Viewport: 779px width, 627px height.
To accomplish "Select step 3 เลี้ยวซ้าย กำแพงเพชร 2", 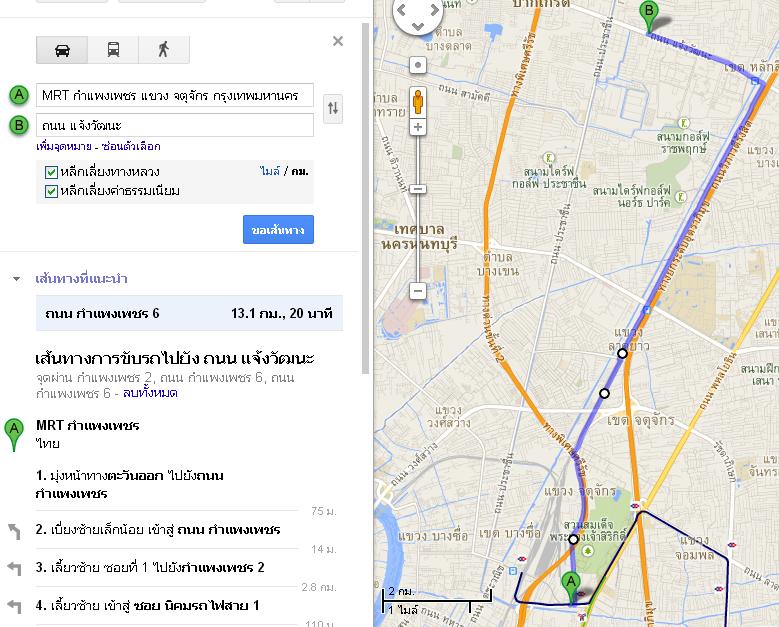I will (x=166, y=567).
